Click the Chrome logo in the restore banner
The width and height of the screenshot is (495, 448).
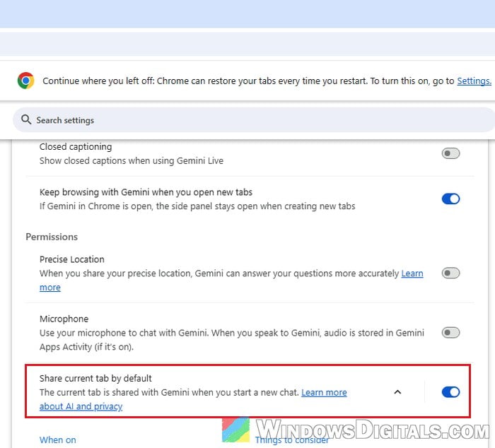(x=26, y=81)
